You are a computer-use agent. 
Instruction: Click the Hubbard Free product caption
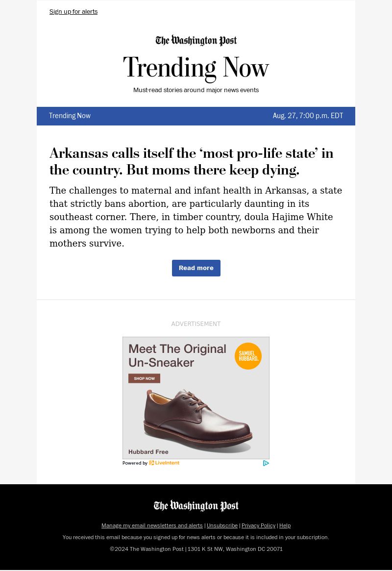pyautogui.click(x=148, y=452)
